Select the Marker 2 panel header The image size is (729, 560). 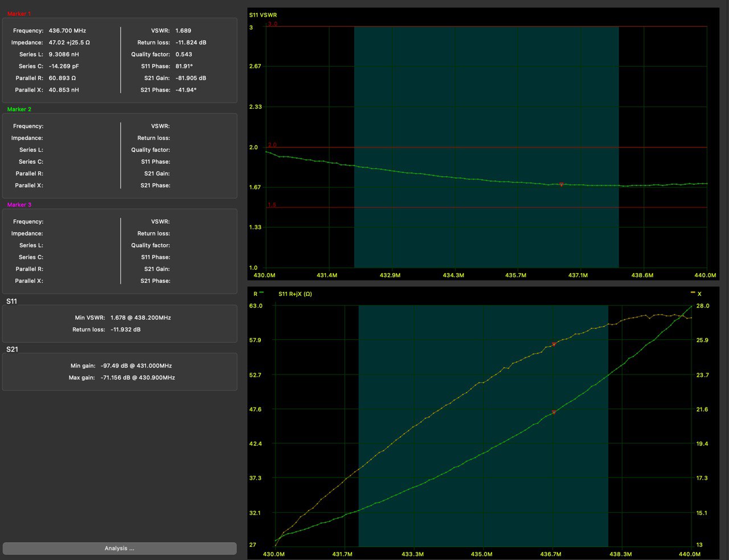point(19,109)
